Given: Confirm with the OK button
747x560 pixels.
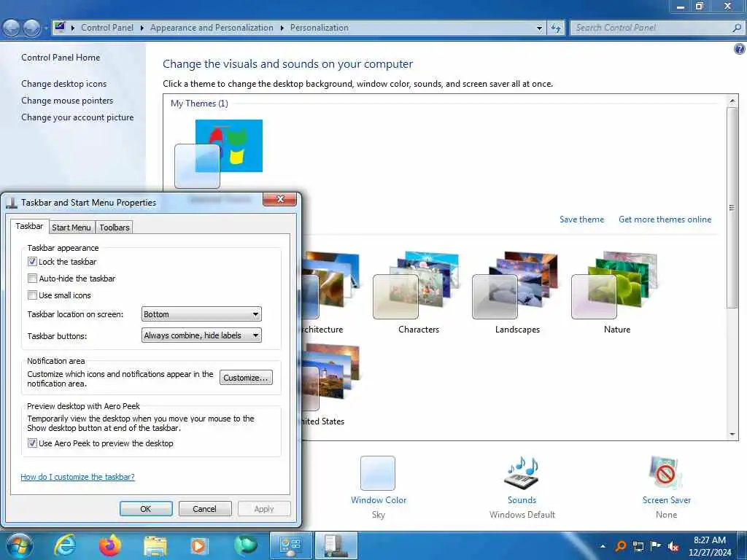Looking at the screenshot, I should 146,508.
